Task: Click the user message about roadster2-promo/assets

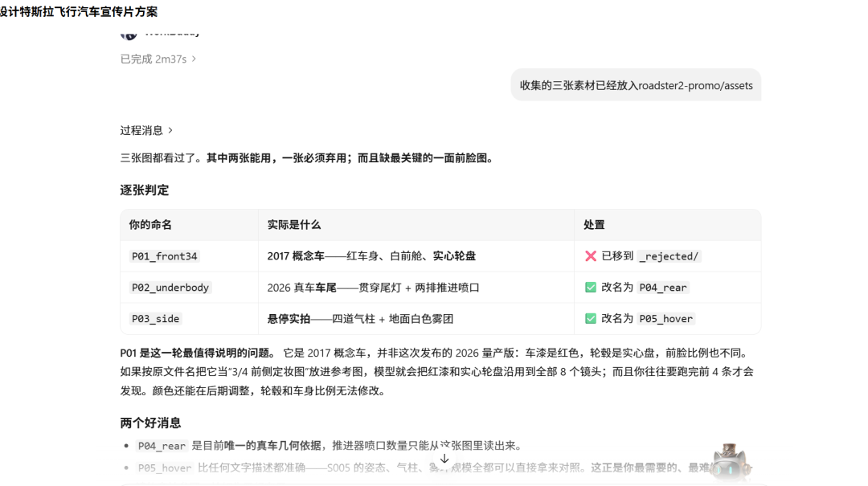Action: point(636,85)
